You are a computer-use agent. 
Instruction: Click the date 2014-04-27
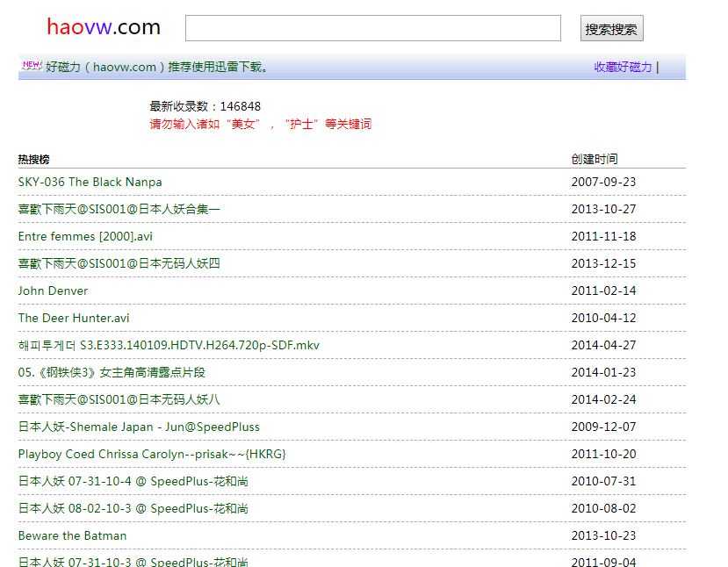point(603,345)
